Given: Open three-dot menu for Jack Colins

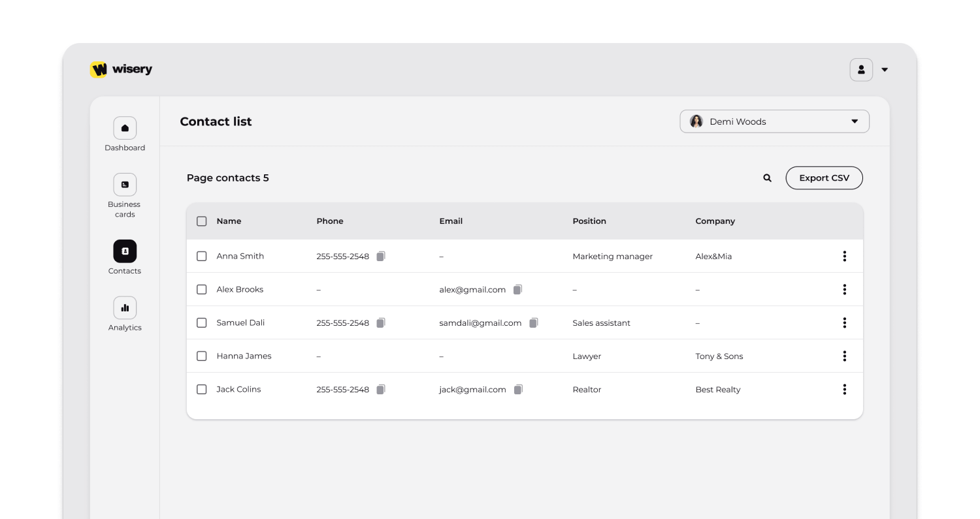Looking at the screenshot, I should coord(844,389).
